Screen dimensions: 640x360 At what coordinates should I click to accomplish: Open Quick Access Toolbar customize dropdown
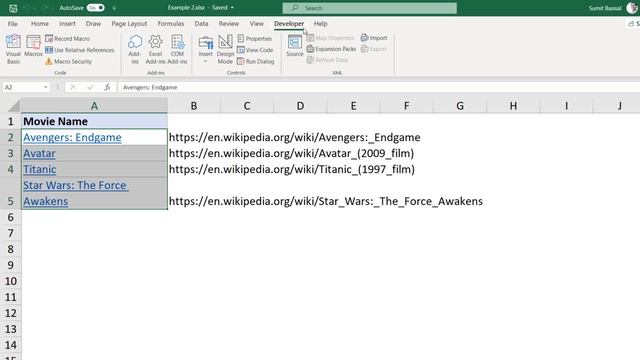[114, 8]
